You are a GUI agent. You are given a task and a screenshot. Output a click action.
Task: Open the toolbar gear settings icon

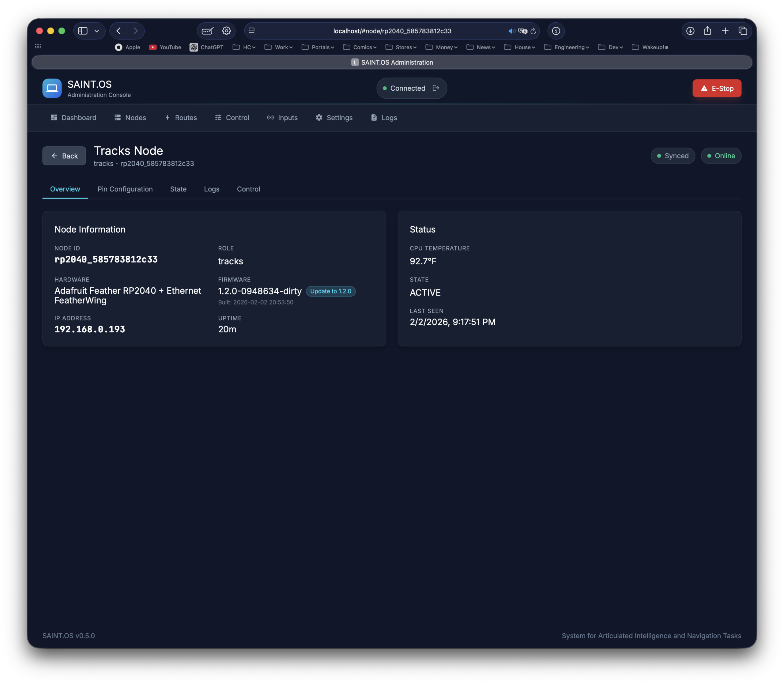coord(226,31)
